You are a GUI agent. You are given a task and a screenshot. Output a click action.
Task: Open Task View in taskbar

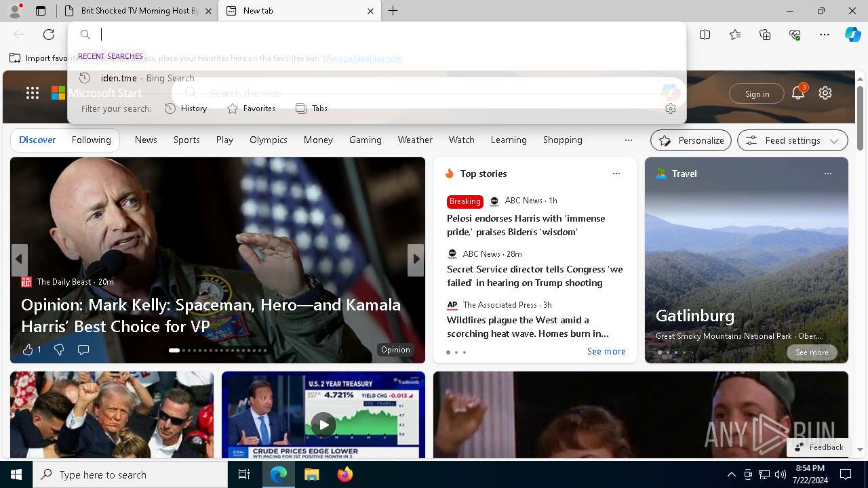click(x=244, y=474)
